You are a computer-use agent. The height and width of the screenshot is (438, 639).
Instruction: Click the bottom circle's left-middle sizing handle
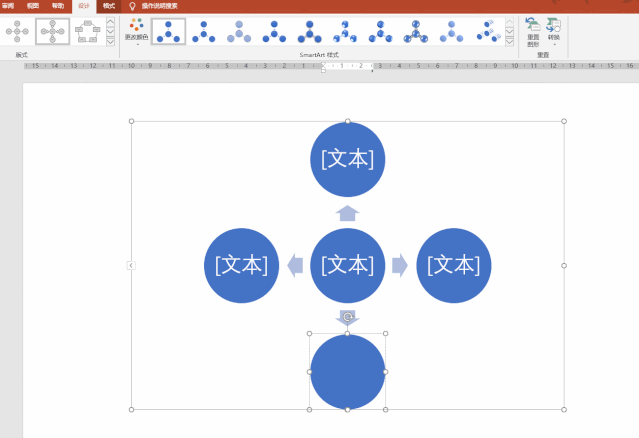(x=309, y=372)
